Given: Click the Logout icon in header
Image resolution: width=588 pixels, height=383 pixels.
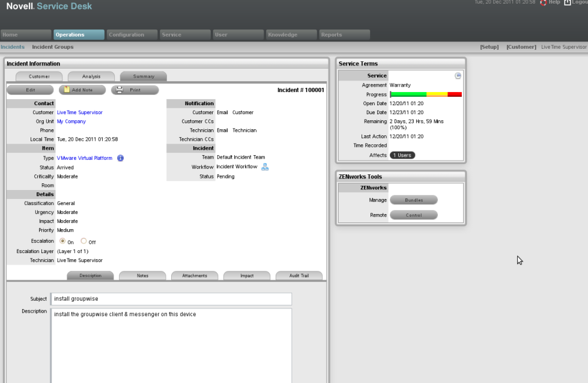Looking at the screenshot, I should coord(567,3).
